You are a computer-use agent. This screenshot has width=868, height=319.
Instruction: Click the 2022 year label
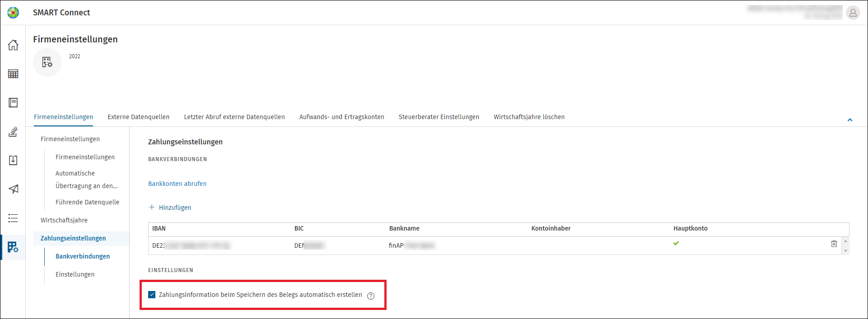[x=75, y=56]
